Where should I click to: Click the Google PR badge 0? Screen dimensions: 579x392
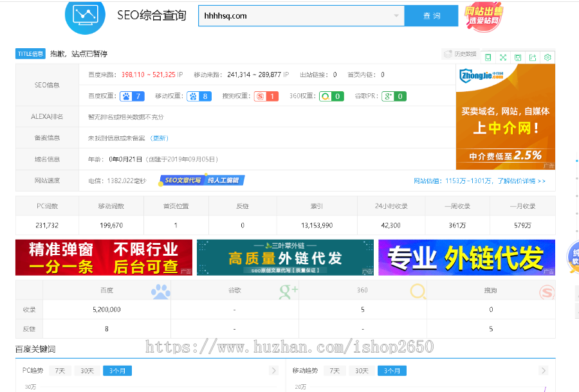[394, 96]
